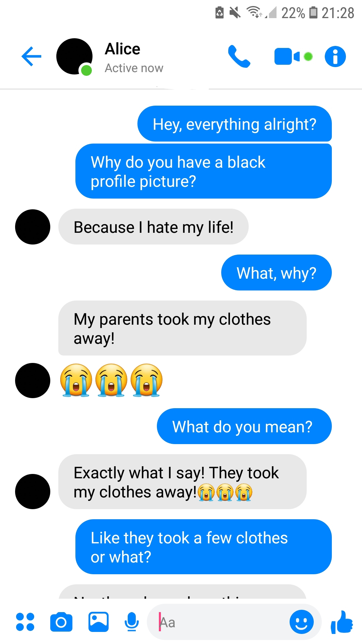Tap the message input field
The image size is (362, 644).
[218, 622]
